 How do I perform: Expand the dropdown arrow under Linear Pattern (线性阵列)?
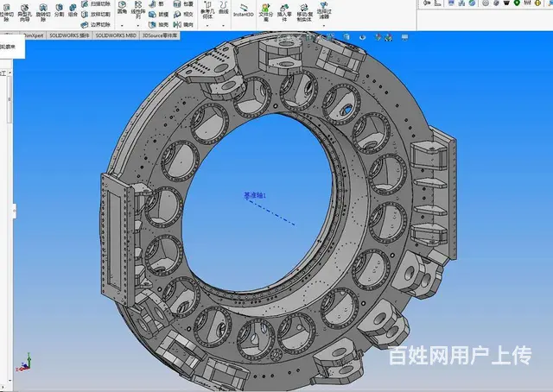(x=138, y=26)
